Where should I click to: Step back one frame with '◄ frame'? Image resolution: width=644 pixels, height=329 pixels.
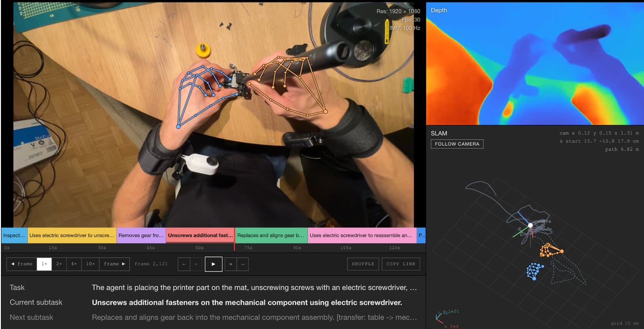click(x=22, y=264)
